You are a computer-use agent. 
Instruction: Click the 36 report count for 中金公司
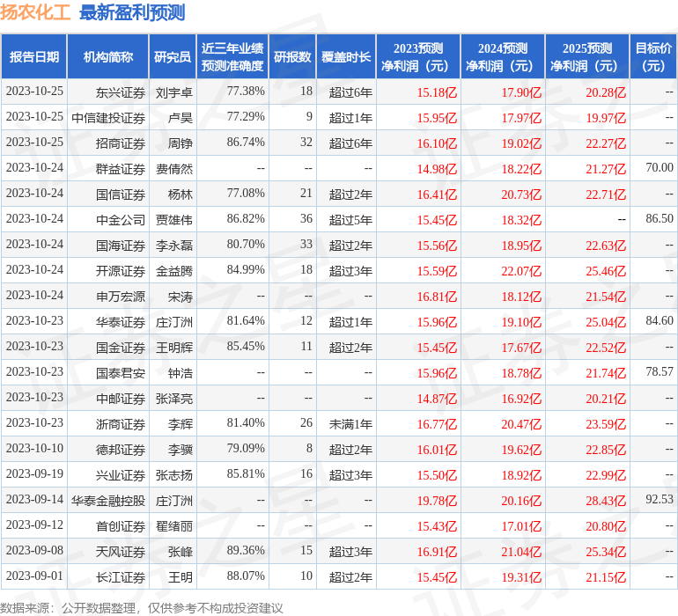point(306,218)
